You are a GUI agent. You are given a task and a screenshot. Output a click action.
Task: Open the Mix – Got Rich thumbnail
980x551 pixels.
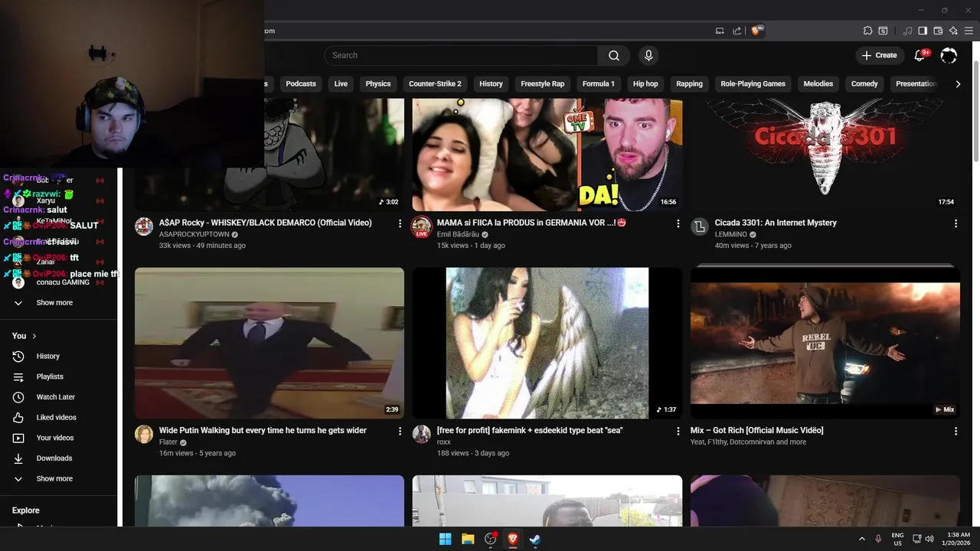coord(825,343)
